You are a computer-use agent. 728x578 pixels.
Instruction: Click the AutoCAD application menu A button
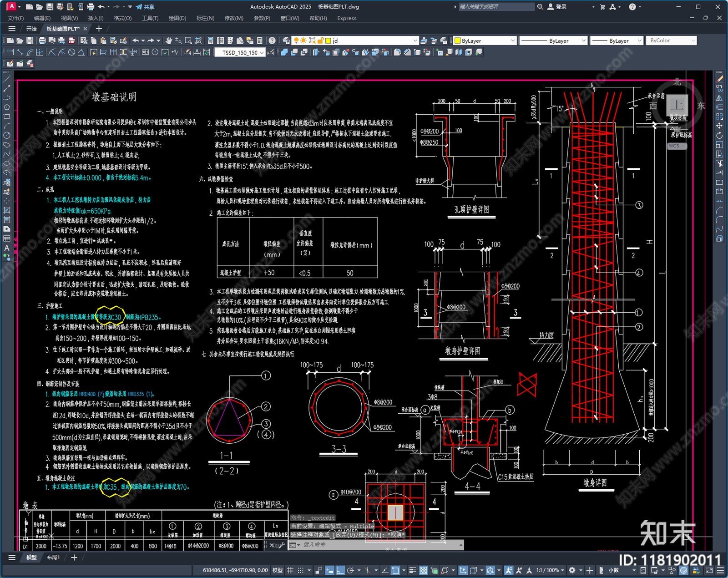[x=11, y=6]
